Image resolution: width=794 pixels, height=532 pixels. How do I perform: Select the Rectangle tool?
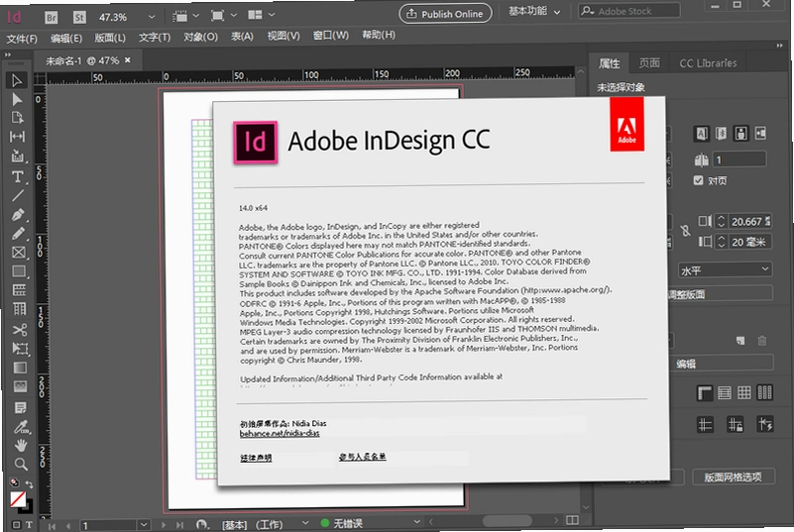coord(19,271)
